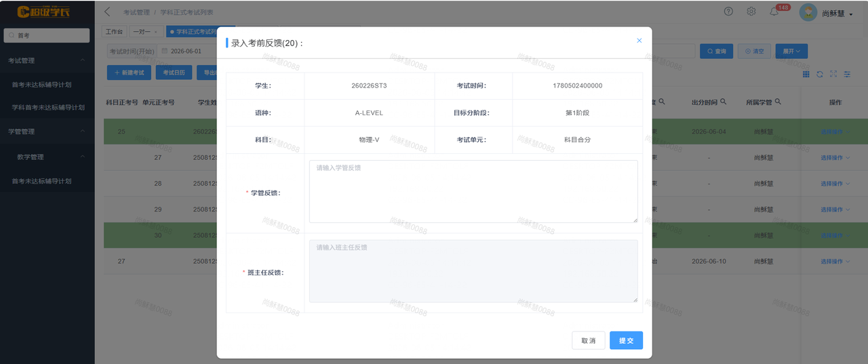Search icon beside 出分时间 column

[x=724, y=102]
